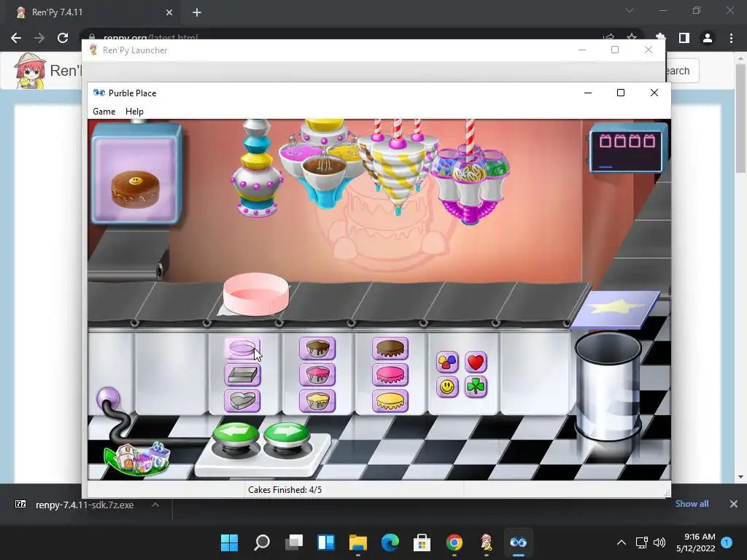This screenshot has height=560, width=747.
Task: Open Windows taskbar search
Action: point(262,542)
